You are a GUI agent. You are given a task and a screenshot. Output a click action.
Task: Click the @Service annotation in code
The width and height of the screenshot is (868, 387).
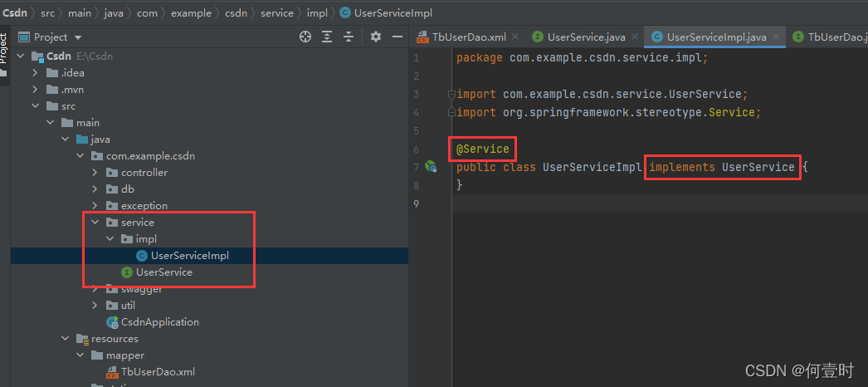click(x=483, y=149)
